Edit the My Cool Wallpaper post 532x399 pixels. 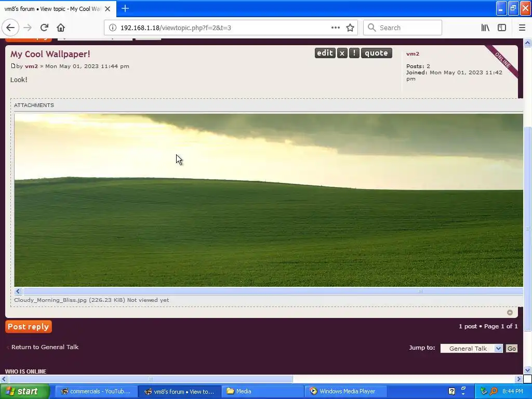325,53
